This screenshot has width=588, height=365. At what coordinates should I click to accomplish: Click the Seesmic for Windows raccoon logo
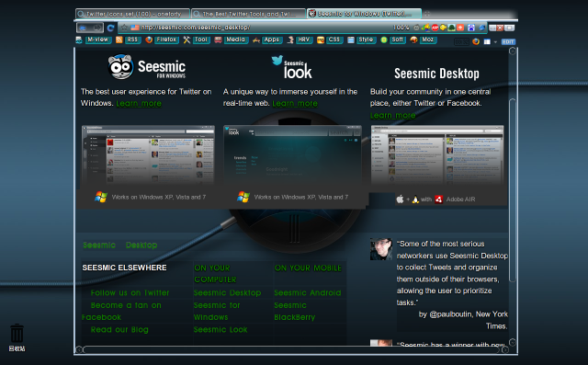pyautogui.click(x=147, y=67)
